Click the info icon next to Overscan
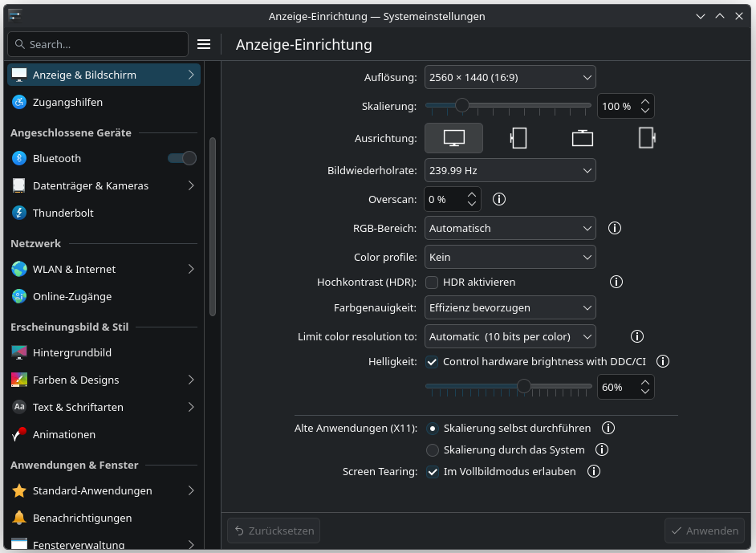Viewport: 756px width, 553px height. pos(498,199)
